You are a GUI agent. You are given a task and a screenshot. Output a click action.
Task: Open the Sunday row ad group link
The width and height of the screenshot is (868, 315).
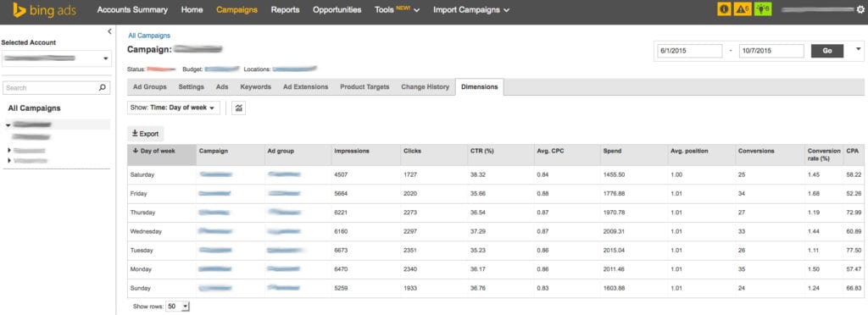pos(284,288)
